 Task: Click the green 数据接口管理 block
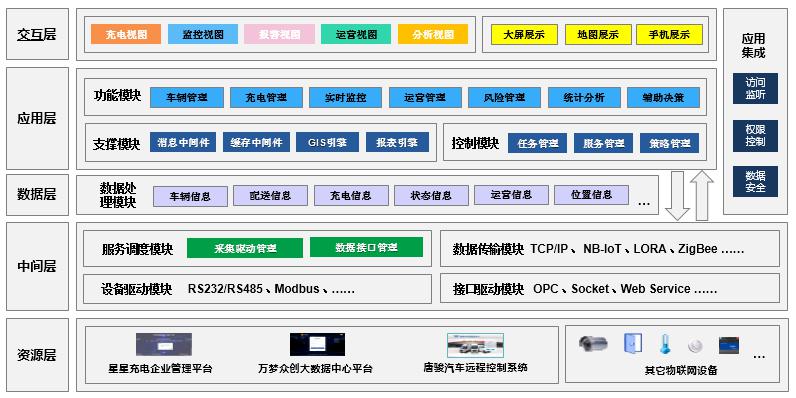[366, 247]
